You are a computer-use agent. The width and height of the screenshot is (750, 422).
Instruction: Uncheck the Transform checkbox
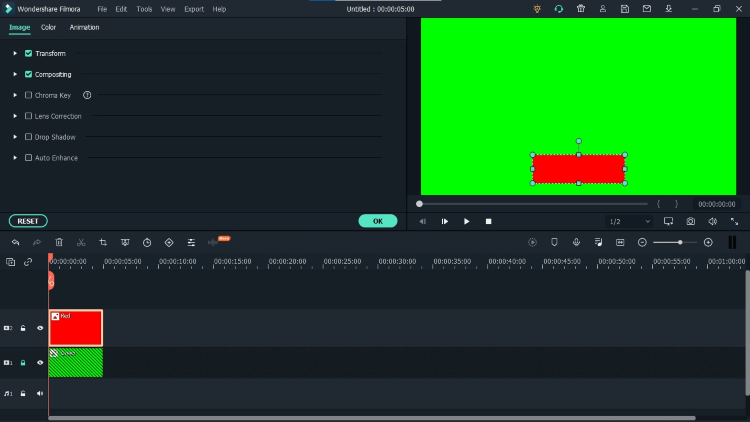pyautogui.click(x=28, y=54)
